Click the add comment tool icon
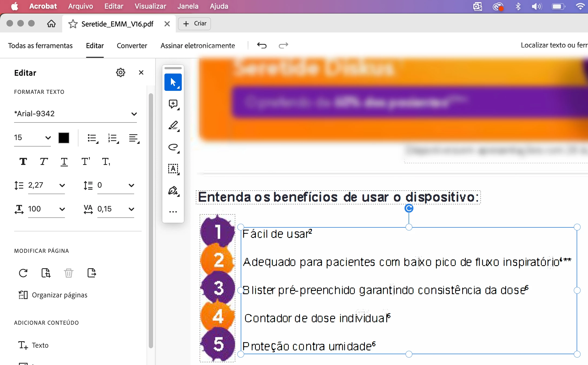This screenshot has width=588, height=365. click(x=173, y=104)
